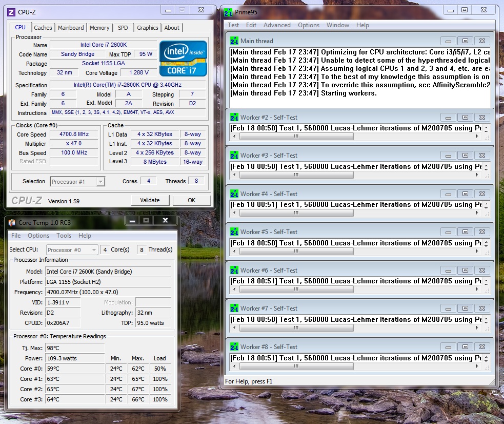Viewport: 504px width, 424px height.
Task: Minimize the Worker #2 Self-Test window
Action: 449,118
